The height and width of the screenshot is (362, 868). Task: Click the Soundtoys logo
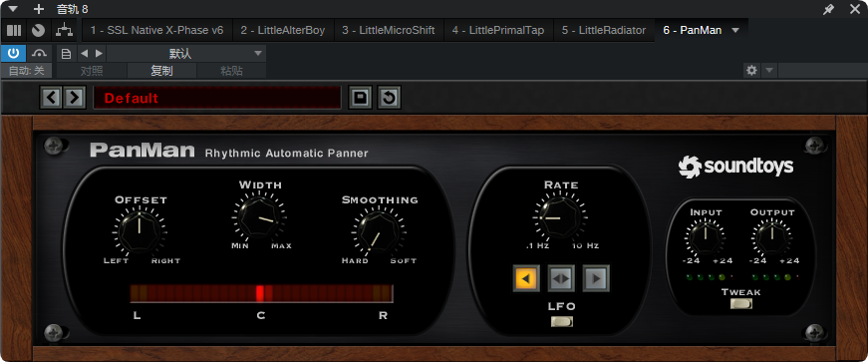tap(735, 167)
